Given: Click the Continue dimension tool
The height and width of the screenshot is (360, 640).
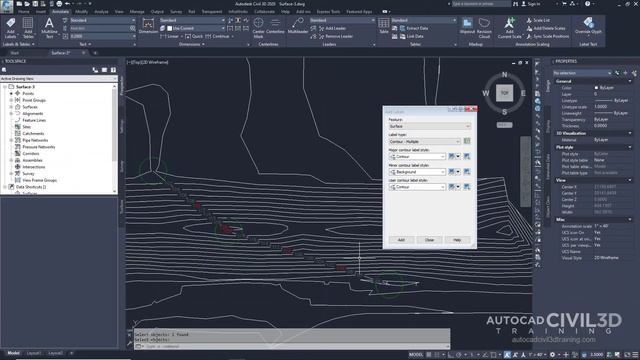Looking at the screenshot, I should [x=218, y=36].
